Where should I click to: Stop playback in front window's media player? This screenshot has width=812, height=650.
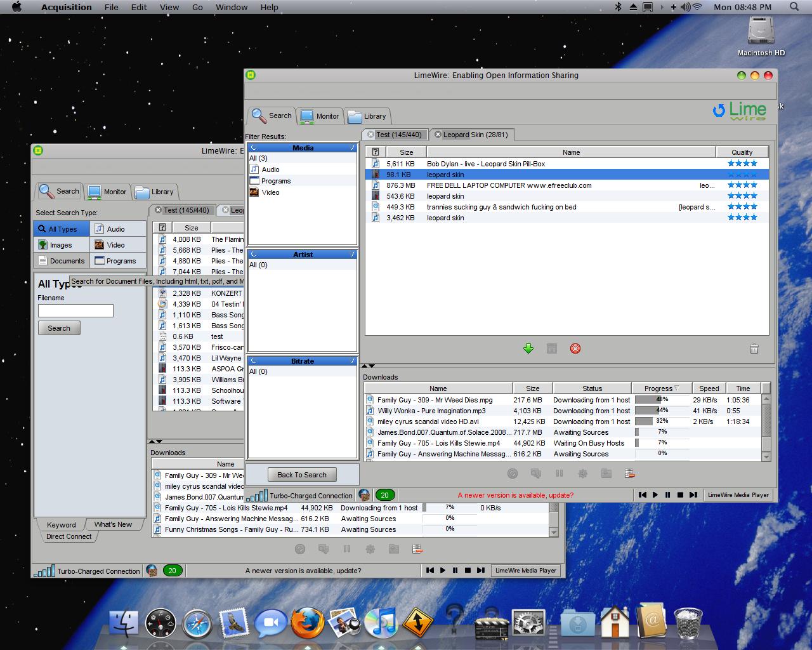point(680,495)
